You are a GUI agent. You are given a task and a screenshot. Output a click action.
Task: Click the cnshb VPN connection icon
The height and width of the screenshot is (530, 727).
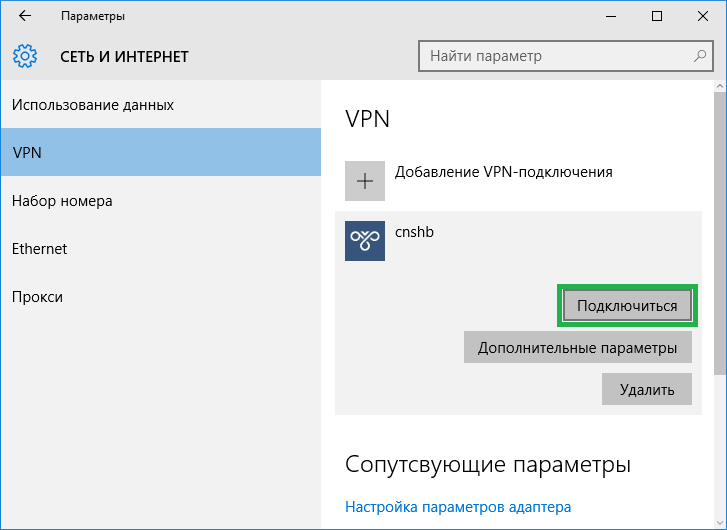365,241
